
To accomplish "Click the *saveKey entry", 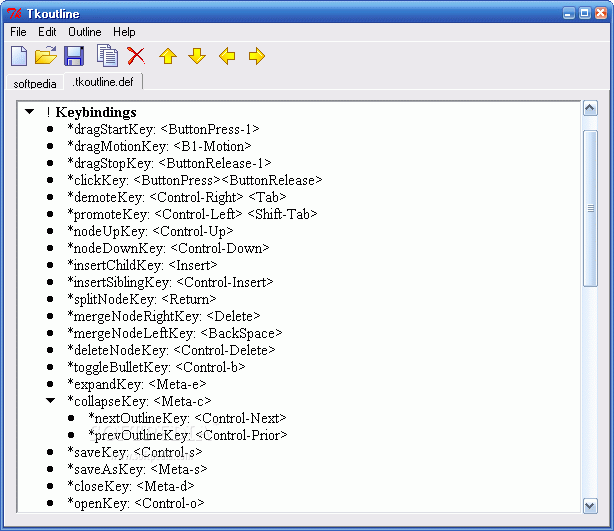I will (x=135, y=452).
